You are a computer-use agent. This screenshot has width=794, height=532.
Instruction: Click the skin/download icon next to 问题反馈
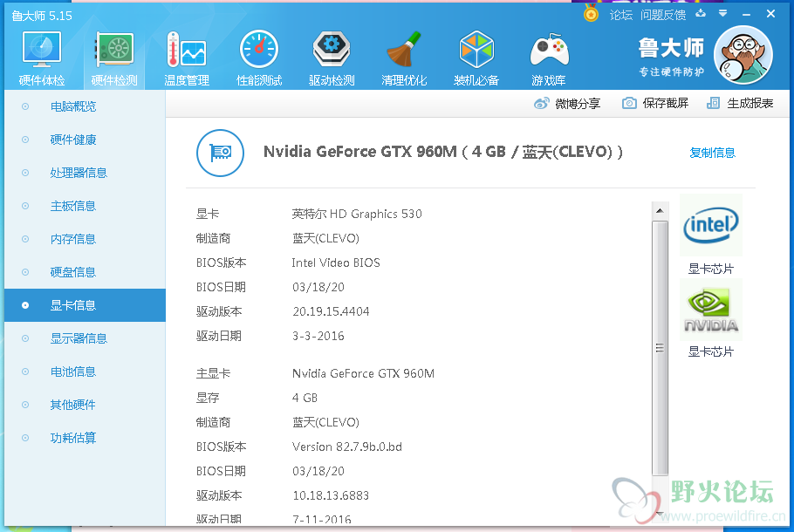(x=701, y=13)
